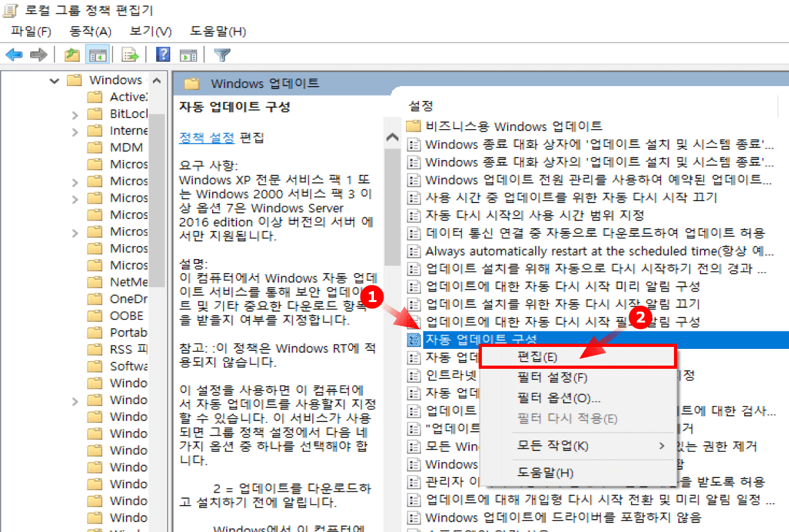
Task: Click the OneDr folder icon in tree
Action: coord(95,298)
